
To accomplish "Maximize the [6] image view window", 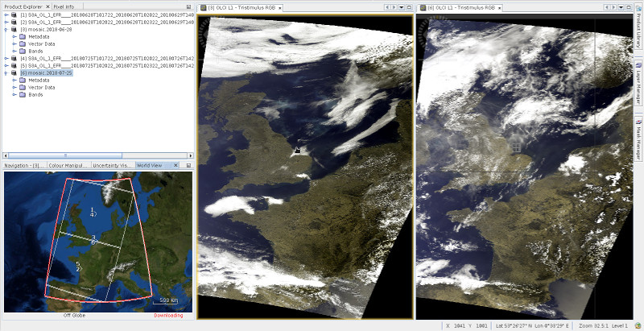I will (629, 7).
